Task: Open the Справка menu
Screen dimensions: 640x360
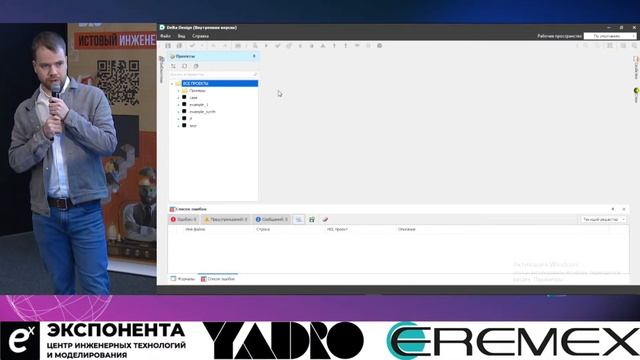Action: 200,36
